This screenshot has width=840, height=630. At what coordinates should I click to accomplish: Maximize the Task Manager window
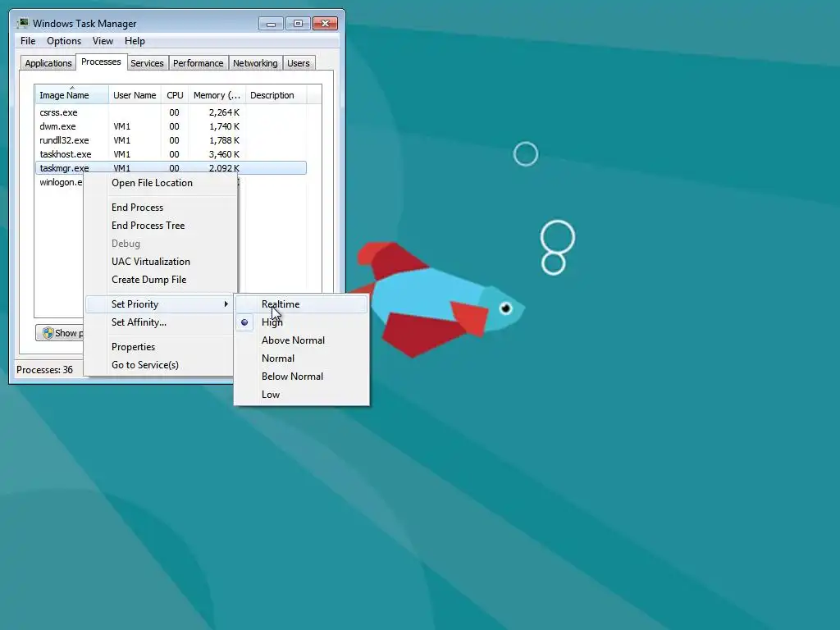click(298, 24)
